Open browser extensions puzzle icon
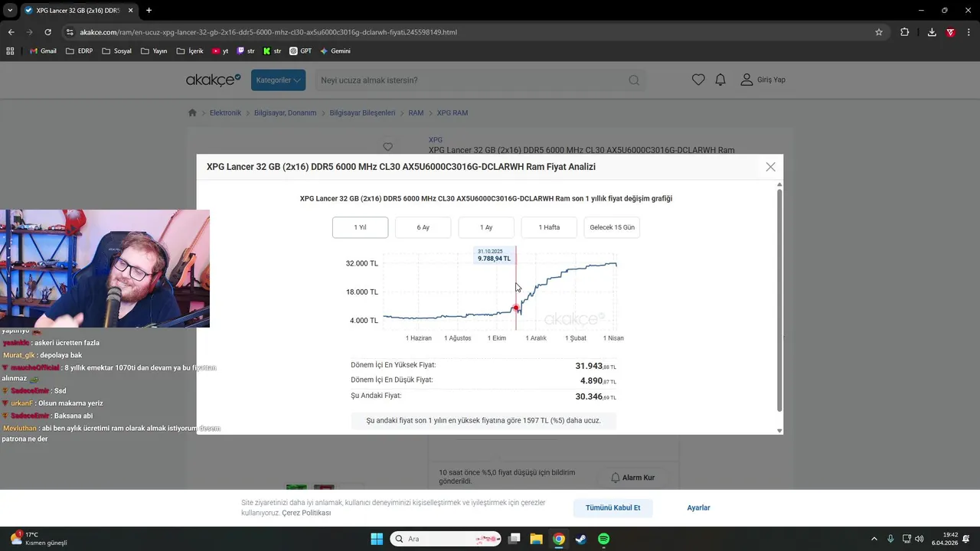This screenshot has height=551, width=980. click(x=905, y=32)
